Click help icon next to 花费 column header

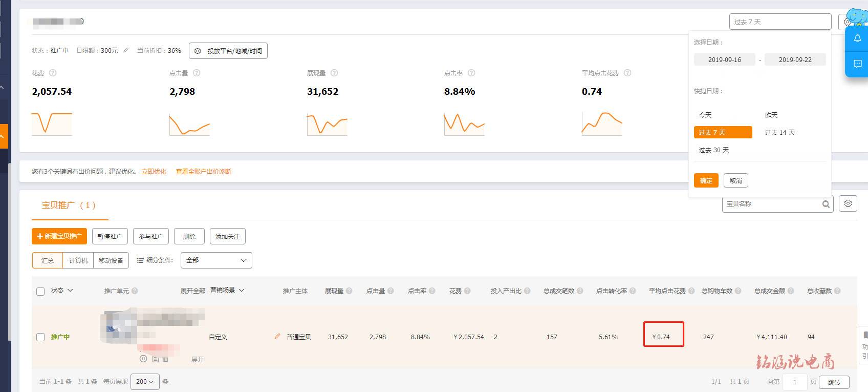pos(467,291)
